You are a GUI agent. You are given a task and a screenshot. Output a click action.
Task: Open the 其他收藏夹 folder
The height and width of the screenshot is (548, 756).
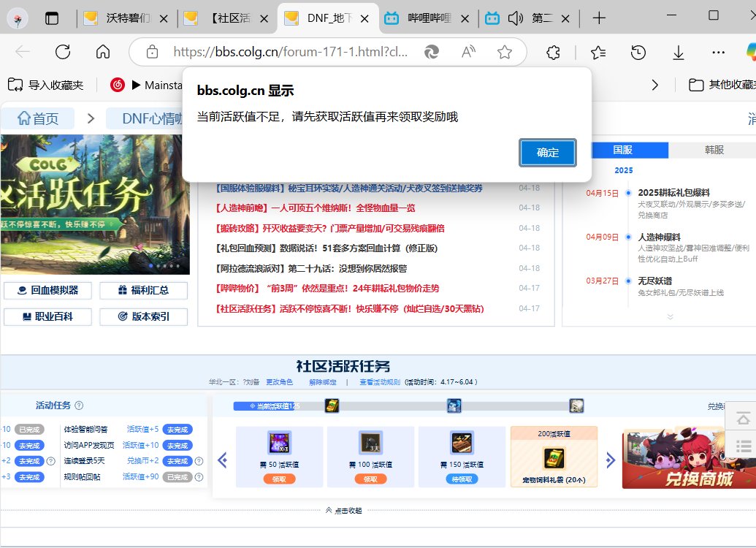722,85
